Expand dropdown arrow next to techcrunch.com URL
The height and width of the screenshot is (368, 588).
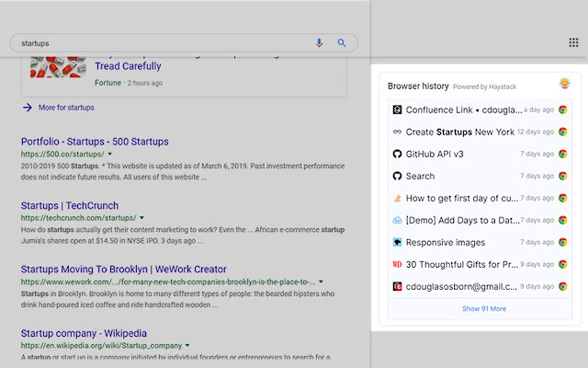(x=142, y=218)
